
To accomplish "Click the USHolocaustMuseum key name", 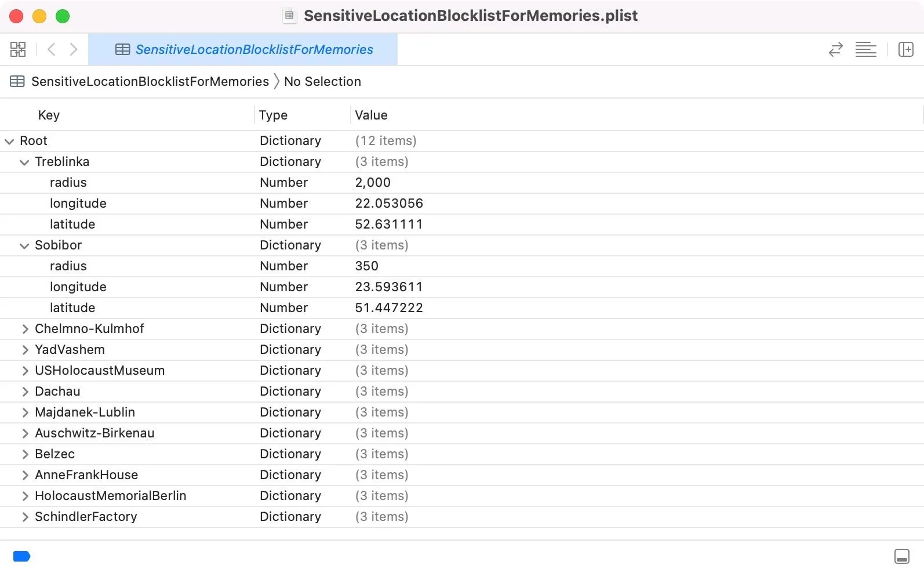I will tap(100, 370).
